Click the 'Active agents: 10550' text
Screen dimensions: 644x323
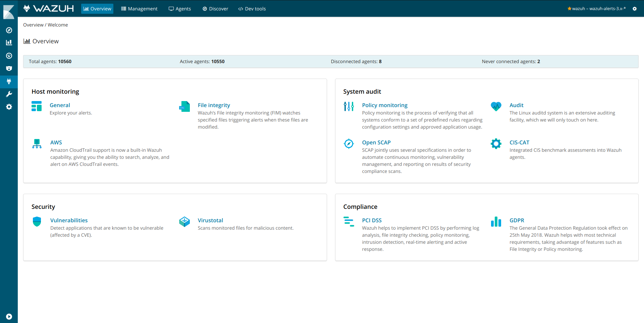coord(202,61)
